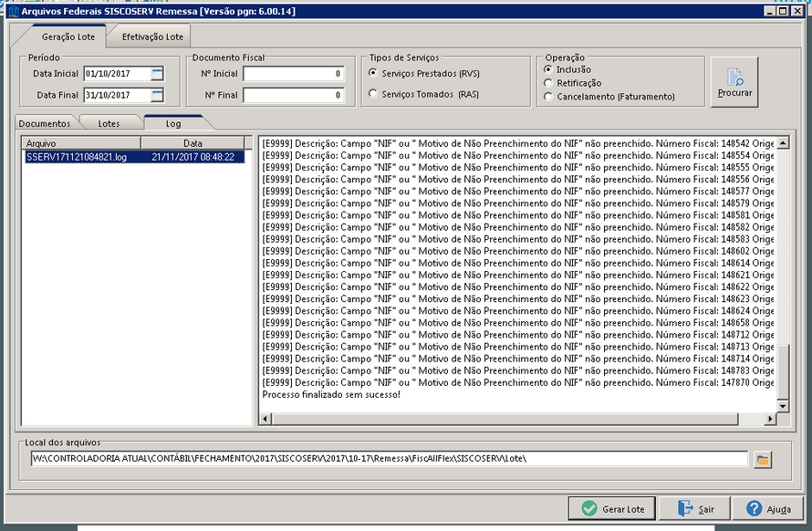Choose Inclusão operation
812x531 pixels.
(567, 69)
